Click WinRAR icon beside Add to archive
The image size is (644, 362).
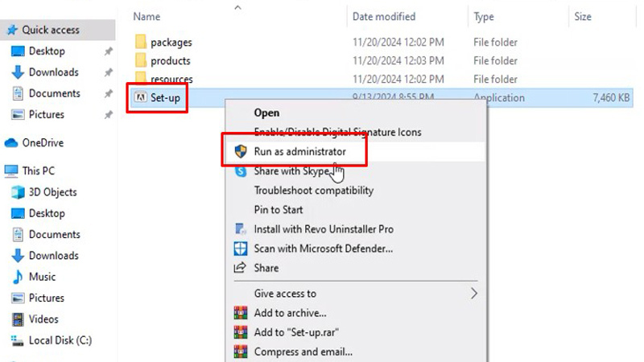click(241, 313)
